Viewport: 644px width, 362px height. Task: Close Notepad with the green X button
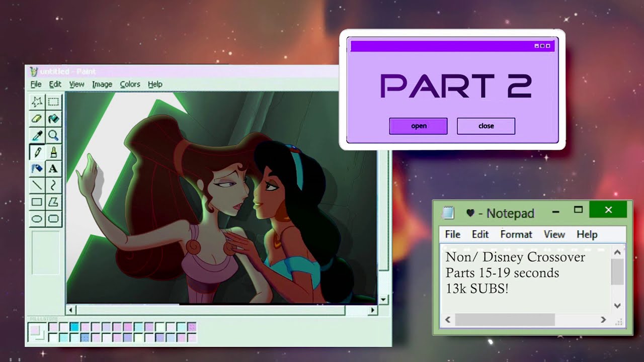(608, 210)
